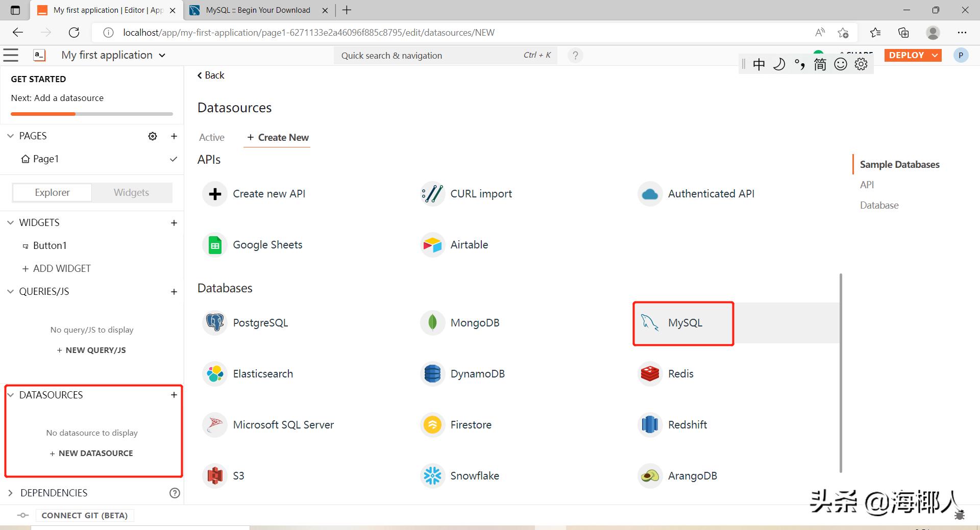Image resolution: width=980 pixels, height=530 pixels.
Task: Open the Google Sheets integration
Action: (267, 244)
